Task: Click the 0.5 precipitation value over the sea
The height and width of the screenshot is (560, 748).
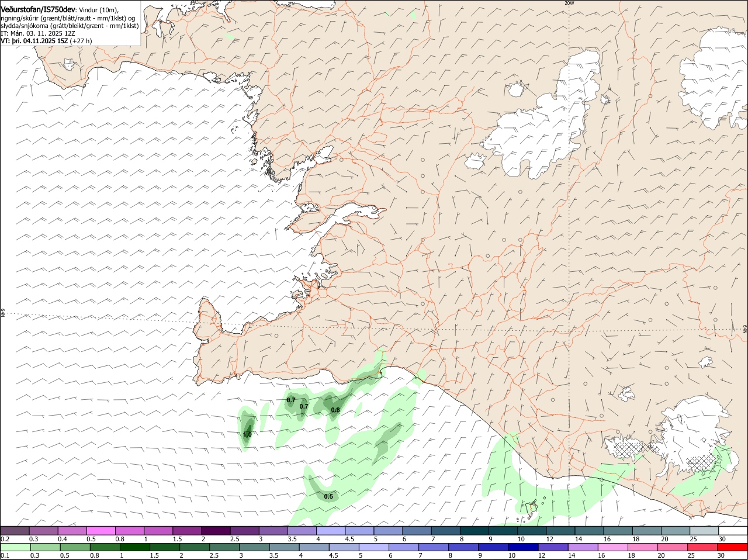Action: [x=328, y=497]
